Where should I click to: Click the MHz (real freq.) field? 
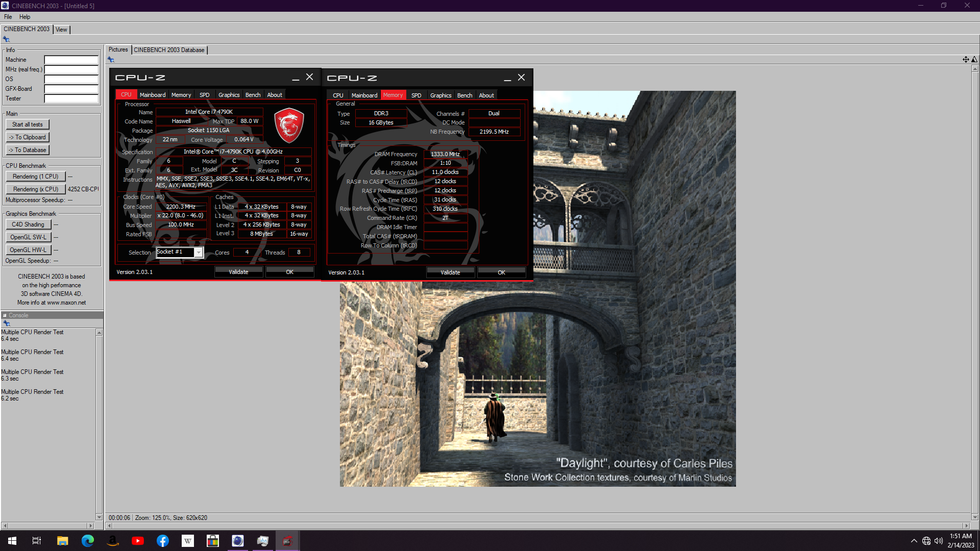click(x=71, y=69)
